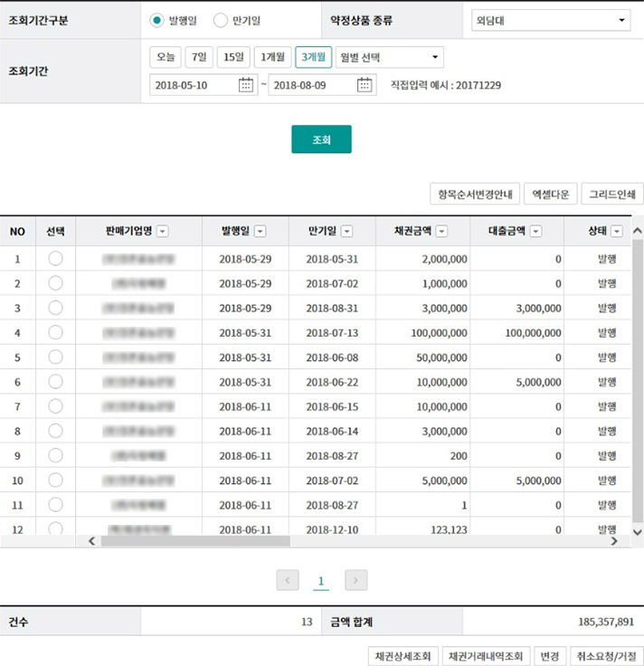The height and width of the screenshot is (666, 644).
Task: Click the horizontal scrollbar of the grid
Action: pos(195,541)
